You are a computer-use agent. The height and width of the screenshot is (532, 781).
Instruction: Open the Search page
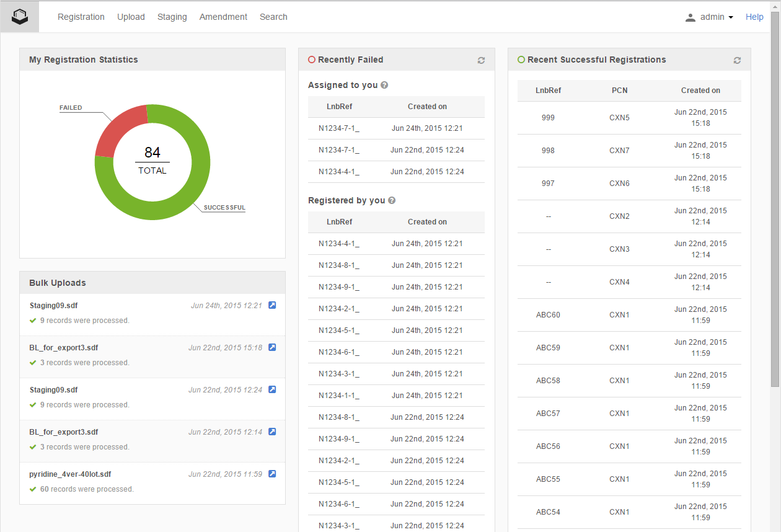(273, 17)
